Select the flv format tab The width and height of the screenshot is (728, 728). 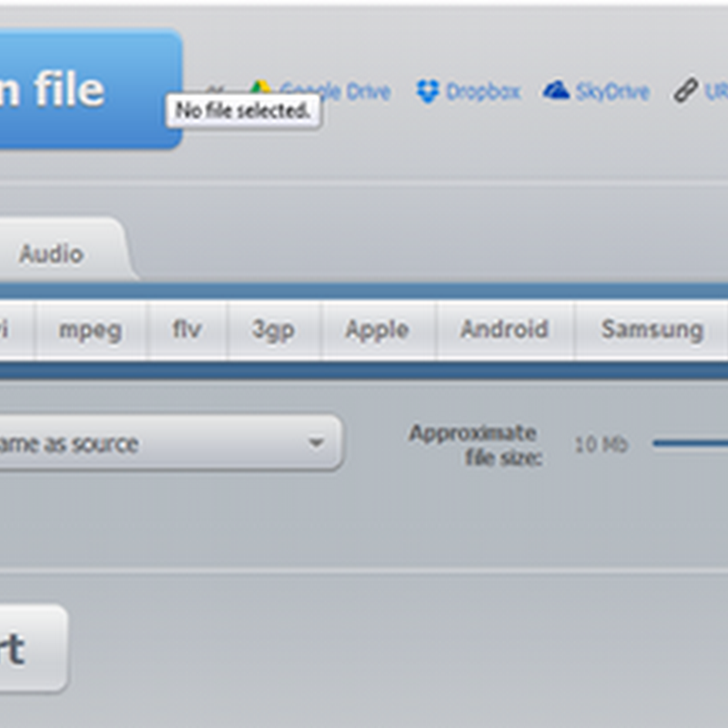pyautogui.click(x=187, y=330)
